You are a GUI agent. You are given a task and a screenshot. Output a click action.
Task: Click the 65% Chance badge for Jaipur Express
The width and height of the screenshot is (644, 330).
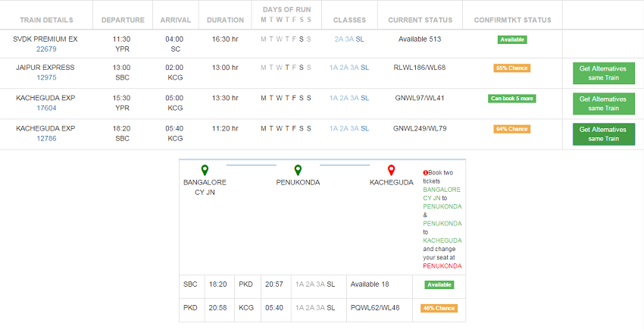coord(512,68)
